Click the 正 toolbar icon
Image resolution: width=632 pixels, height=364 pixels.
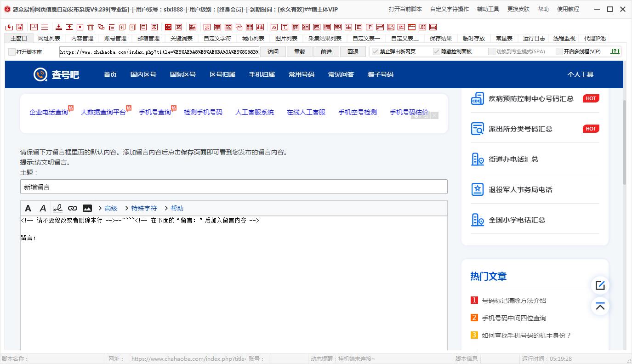[x=359, y=27]
